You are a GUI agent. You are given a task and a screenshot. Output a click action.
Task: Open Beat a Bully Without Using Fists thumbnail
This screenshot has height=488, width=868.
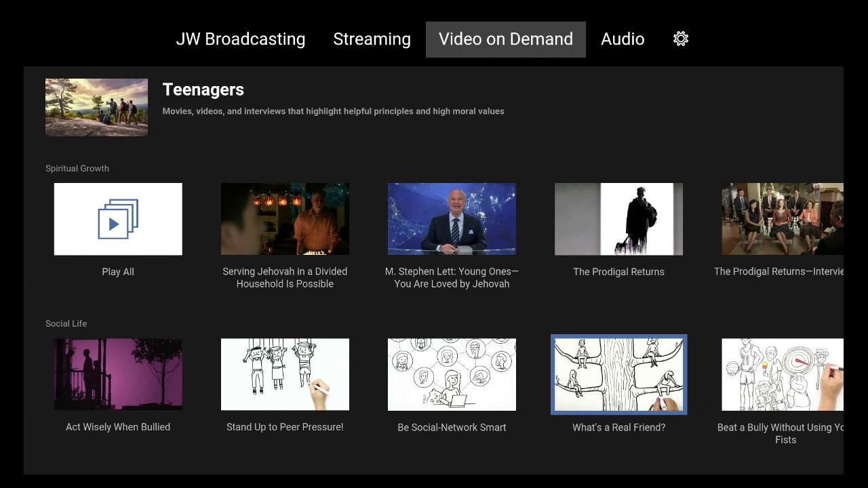pos(782,374)
